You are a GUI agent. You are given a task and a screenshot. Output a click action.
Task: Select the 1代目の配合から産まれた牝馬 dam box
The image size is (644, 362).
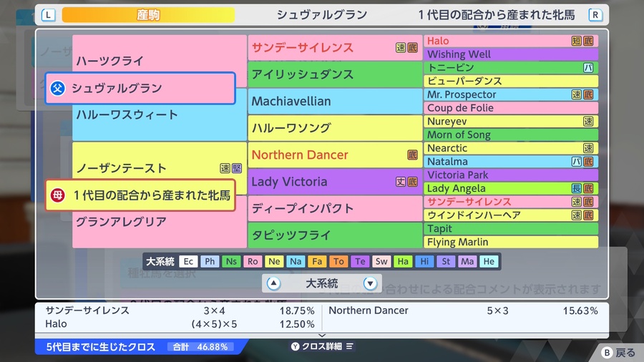tap(140, 195)
